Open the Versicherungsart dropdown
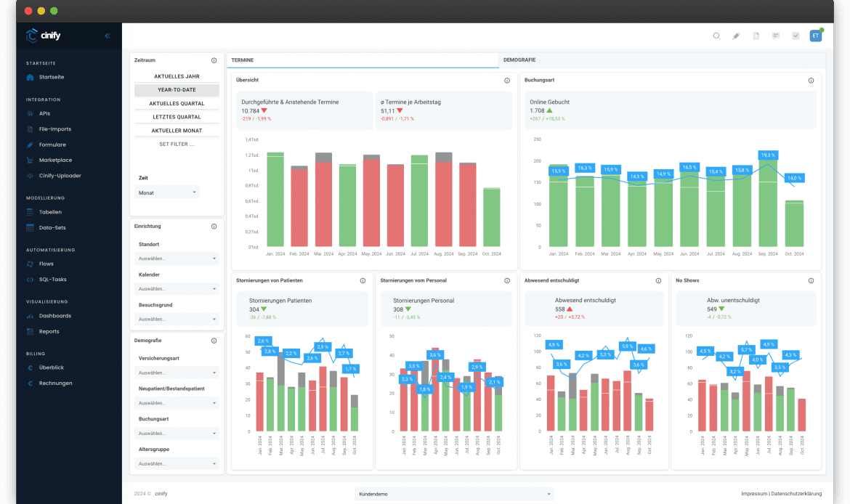The width and height of the screenshot is (850, 504). coord(177,373)
